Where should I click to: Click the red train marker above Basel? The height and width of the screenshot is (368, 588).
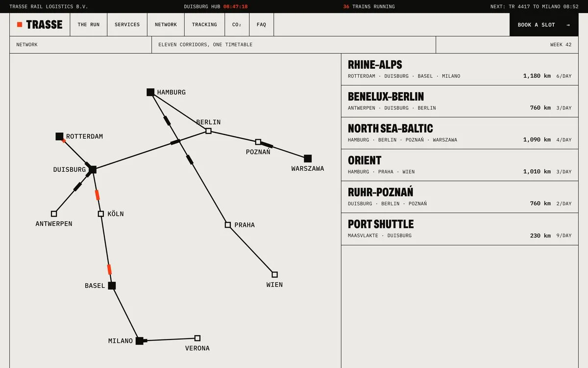point(109,269)
